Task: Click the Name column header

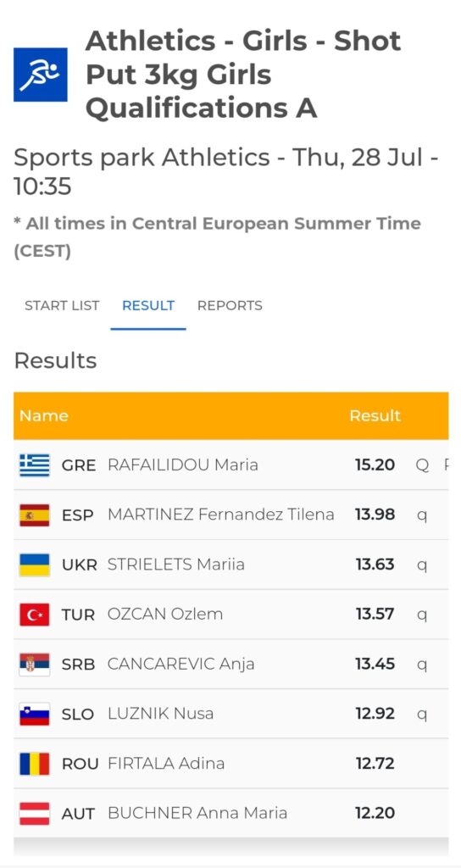Action: pyautogui.click(x=44, y=415)
